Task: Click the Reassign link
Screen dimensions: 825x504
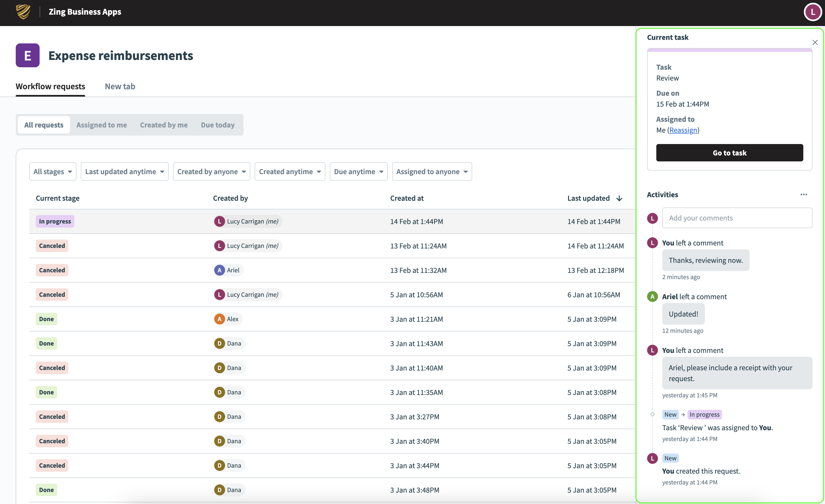Action: coord(683,130)
